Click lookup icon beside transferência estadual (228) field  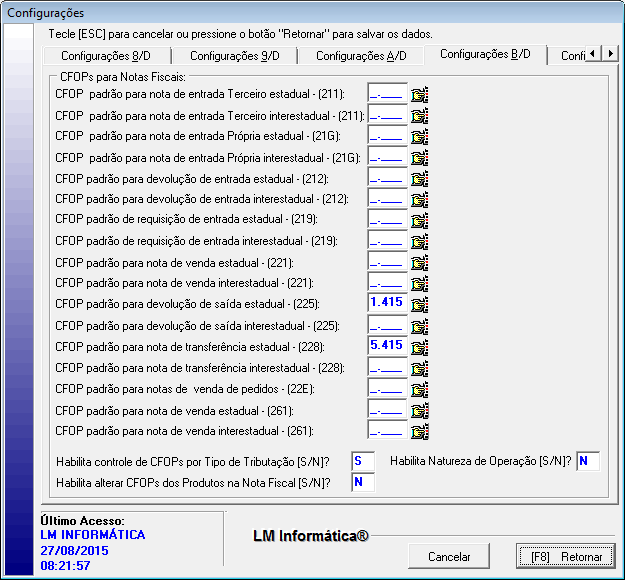(419, 346)
